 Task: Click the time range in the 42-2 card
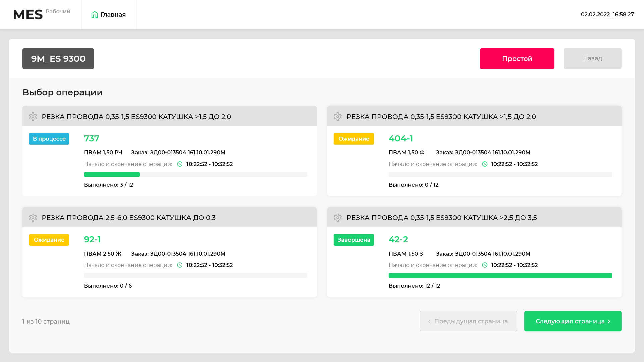[x=515, y=265]
